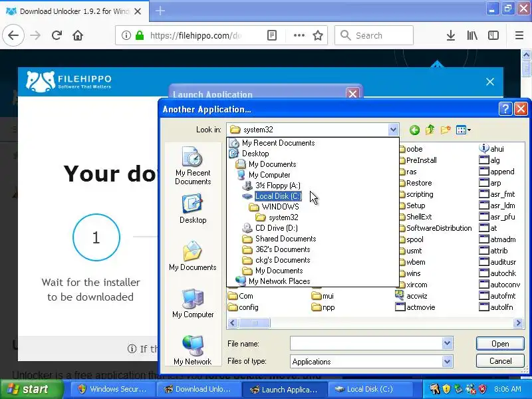Select Desktop in the places bar
This screenshot has height=399, width=532.
(x=193, y=208)
